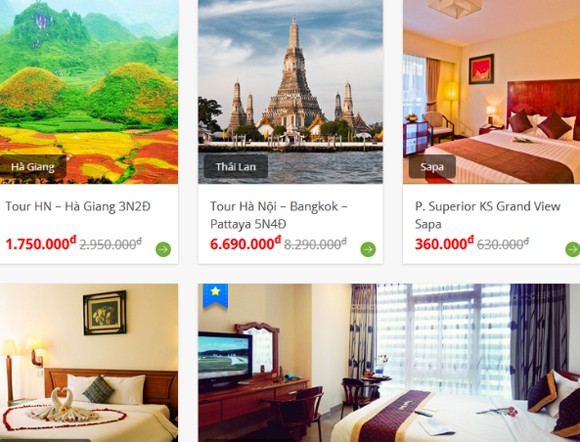The height and width of the screenshot is (442, 580).
Task: Click the 6.690.000đ sale price
Action: (x=245, y=244)
